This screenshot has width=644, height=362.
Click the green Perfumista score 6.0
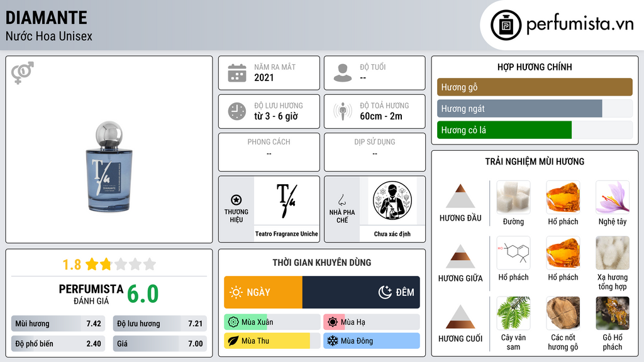tap(143, 294)
